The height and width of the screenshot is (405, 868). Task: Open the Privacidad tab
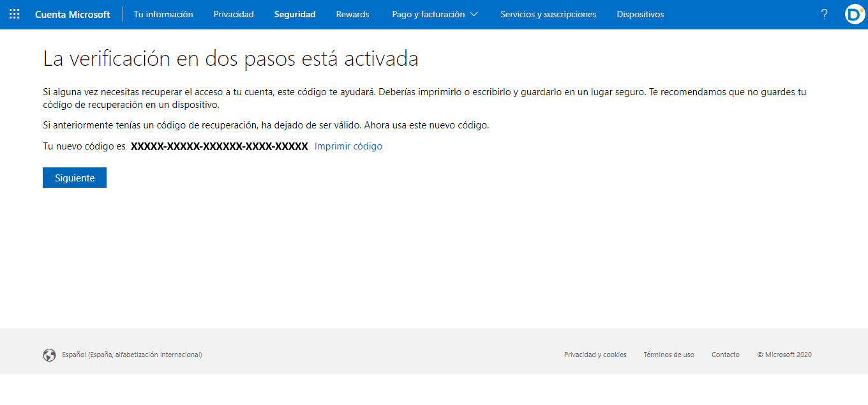click(x=234, y=14)
